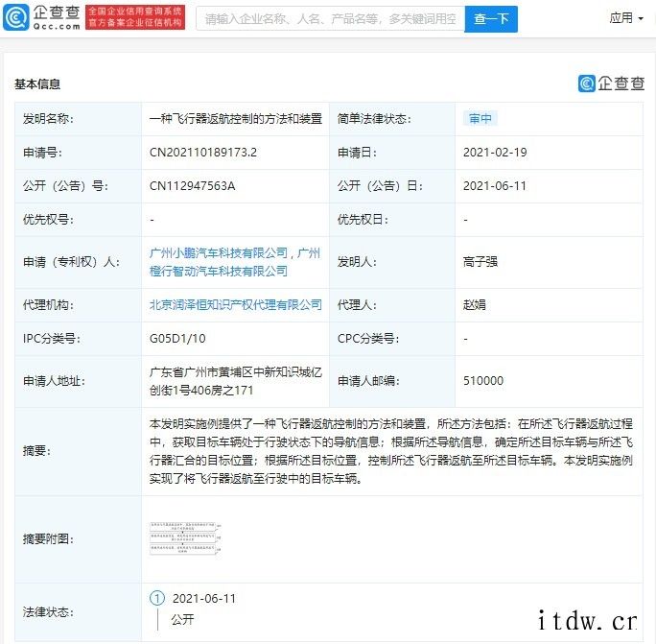This screenshot has width=656, height=644.
Task: Select legal status date 2021-06-11
Action: pyautogui.click(x=204, y=598)
